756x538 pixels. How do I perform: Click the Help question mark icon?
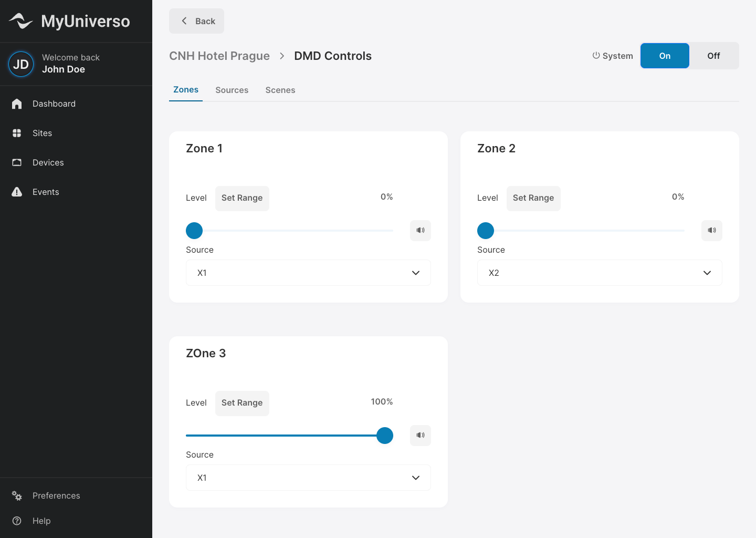(17, 521)
